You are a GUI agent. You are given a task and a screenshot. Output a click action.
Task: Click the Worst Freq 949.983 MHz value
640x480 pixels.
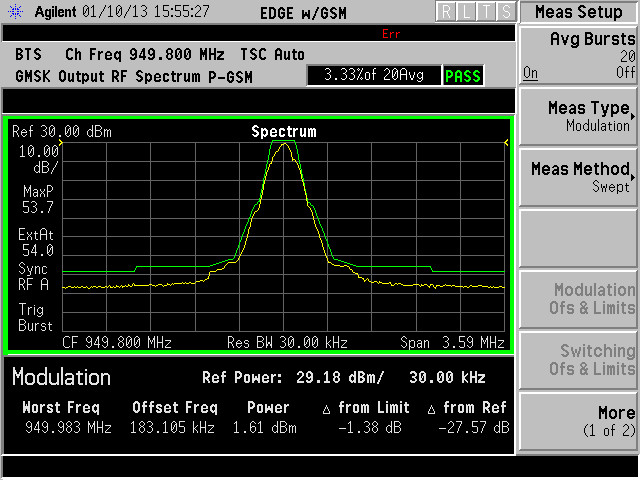pyautogui.click(x=68, y=428)
